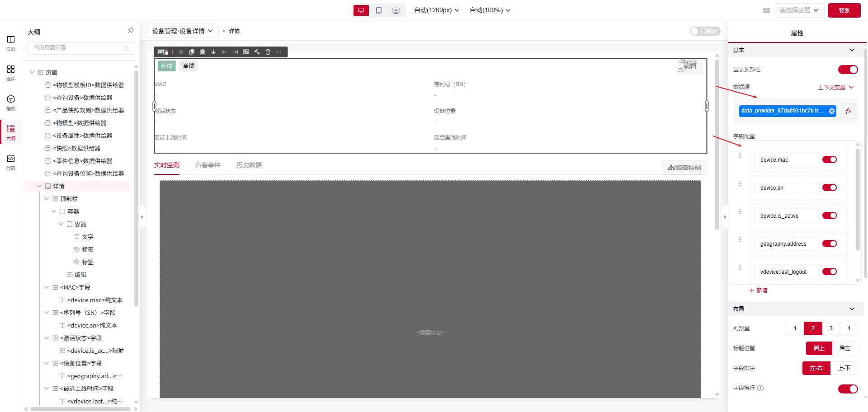Toggle the 字段换行 switch
868x412 pixels.
tap(848, 389)
